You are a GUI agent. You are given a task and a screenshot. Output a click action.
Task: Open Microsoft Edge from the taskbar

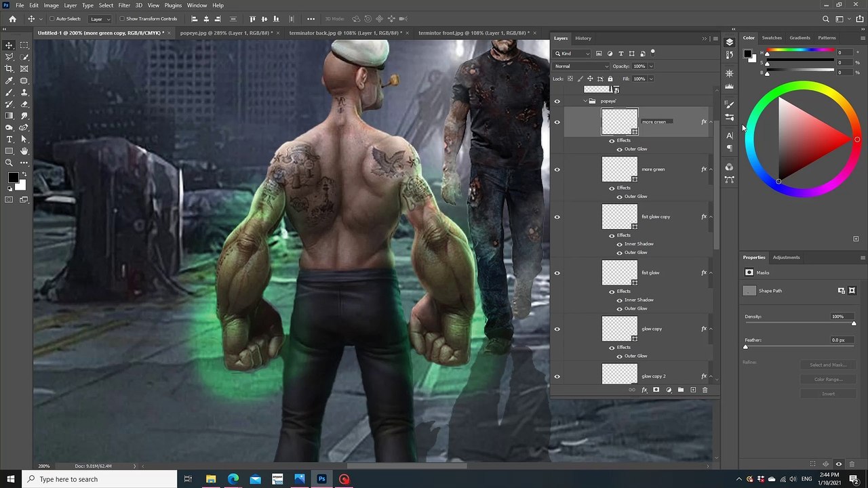pyautogui.click(x=233, y=479)
